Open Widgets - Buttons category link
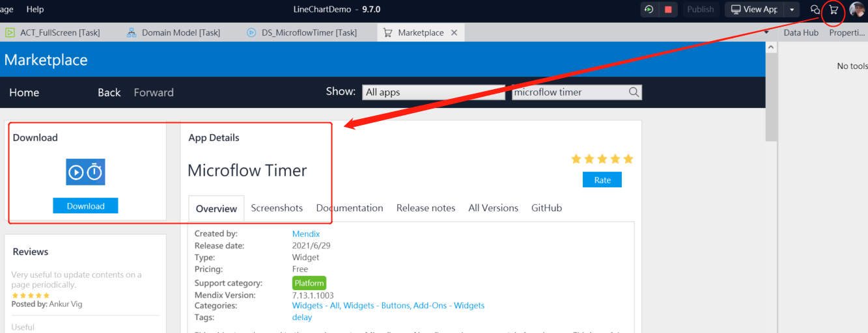 (377, 305)
